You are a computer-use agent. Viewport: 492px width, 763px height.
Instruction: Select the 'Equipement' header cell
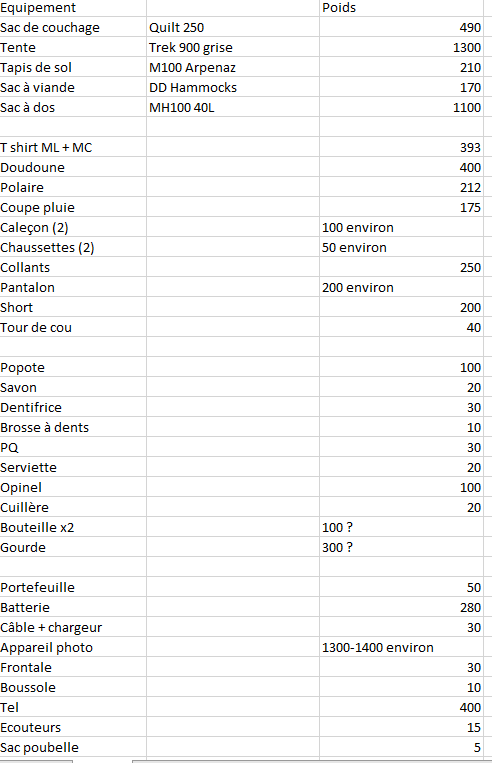pos(73,8)
